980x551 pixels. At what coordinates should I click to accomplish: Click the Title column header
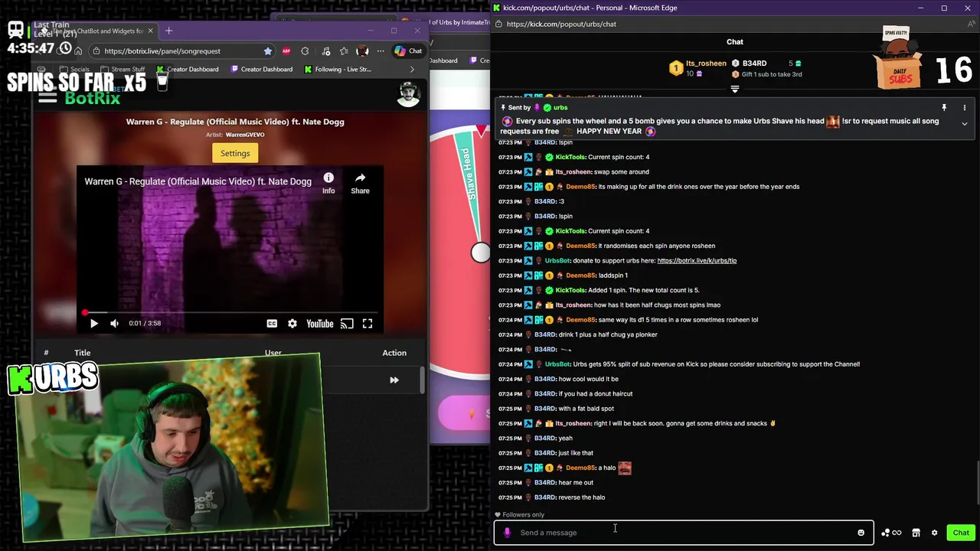click(83, 353)
